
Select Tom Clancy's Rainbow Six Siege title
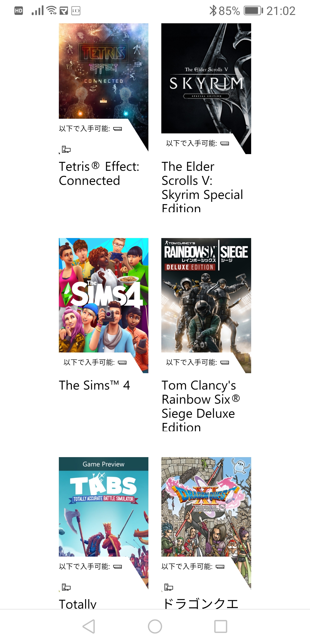[x=201, y=405]
